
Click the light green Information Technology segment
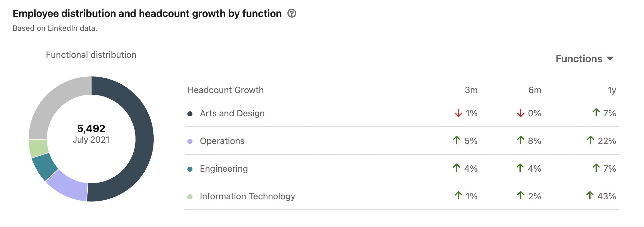coord(38,148)
